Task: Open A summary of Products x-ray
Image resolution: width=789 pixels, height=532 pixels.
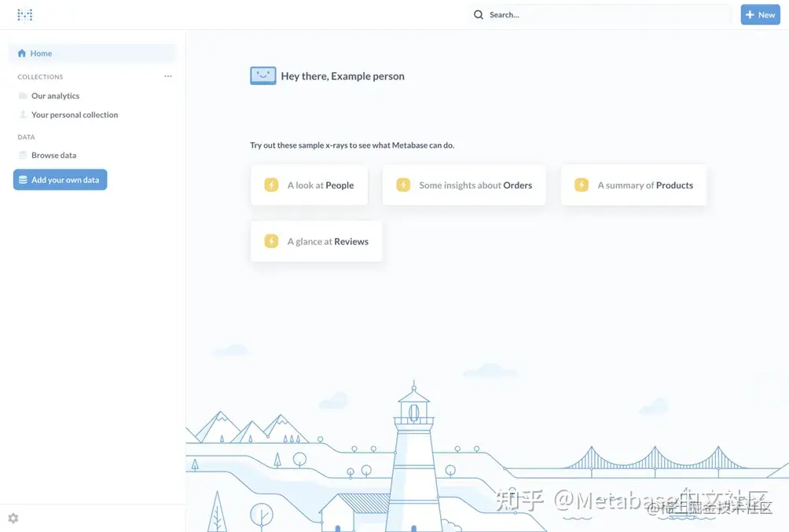Action: click(634, 185)
